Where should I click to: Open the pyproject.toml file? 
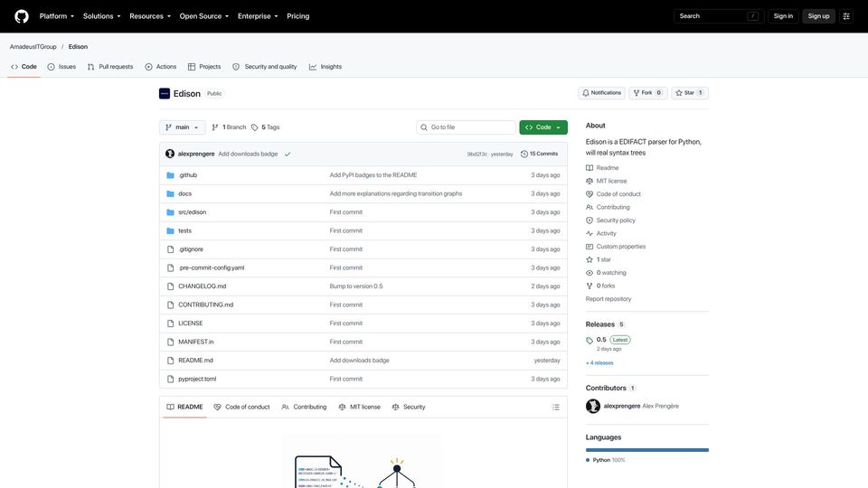coord(197,379)
